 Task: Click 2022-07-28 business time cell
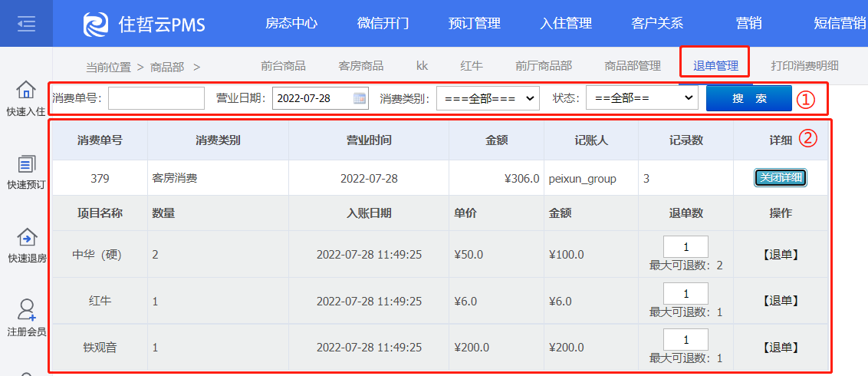tap(369, 178)
